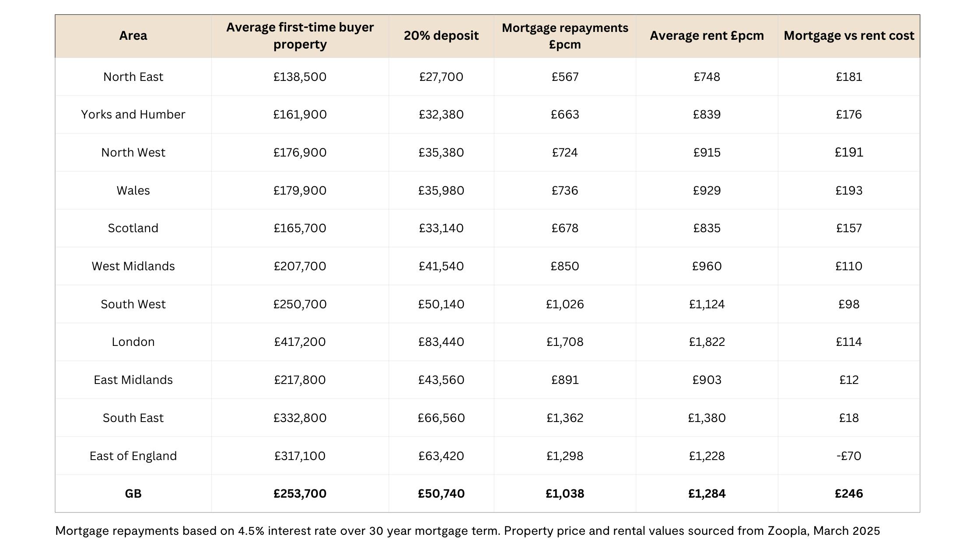Click the "Mortgage repayments £pcm" header
980x551 pixels.
point(565,36)
